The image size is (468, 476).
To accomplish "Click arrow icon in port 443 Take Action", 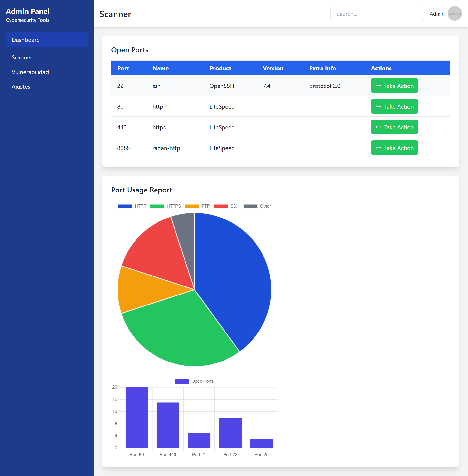I will (378, 127).
